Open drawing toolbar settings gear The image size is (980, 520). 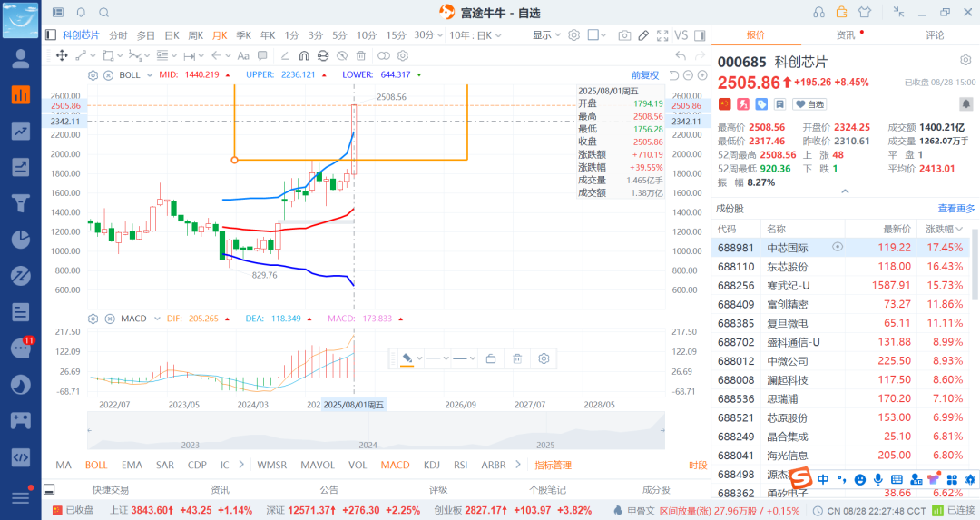403,55
